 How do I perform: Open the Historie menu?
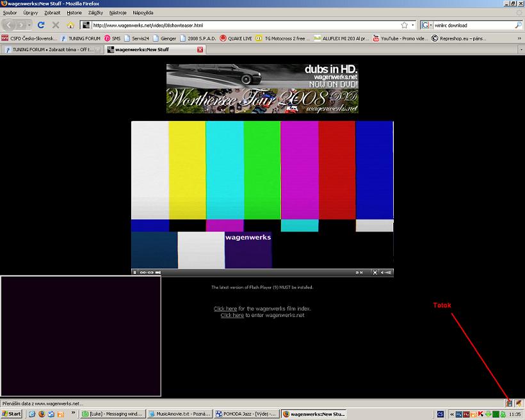74,13
